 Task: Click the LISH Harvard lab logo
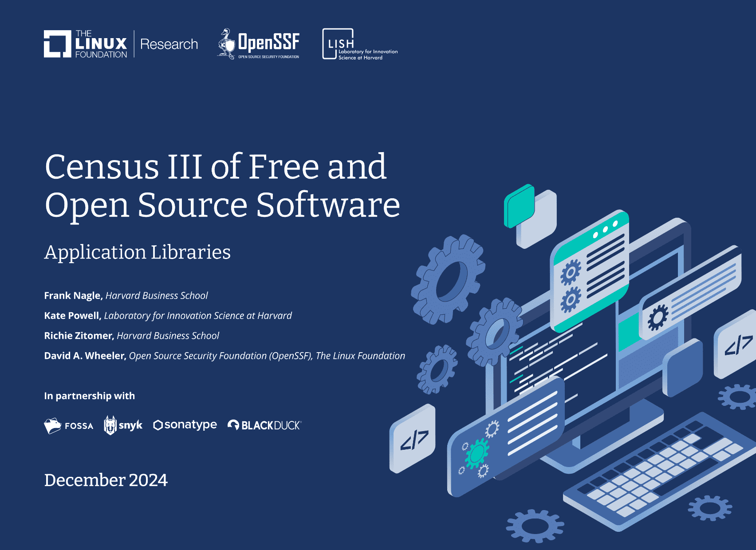click(x=360, y=44)
